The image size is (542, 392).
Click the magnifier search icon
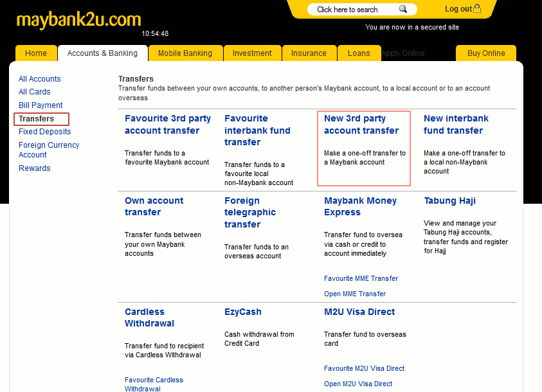[403, 10]
